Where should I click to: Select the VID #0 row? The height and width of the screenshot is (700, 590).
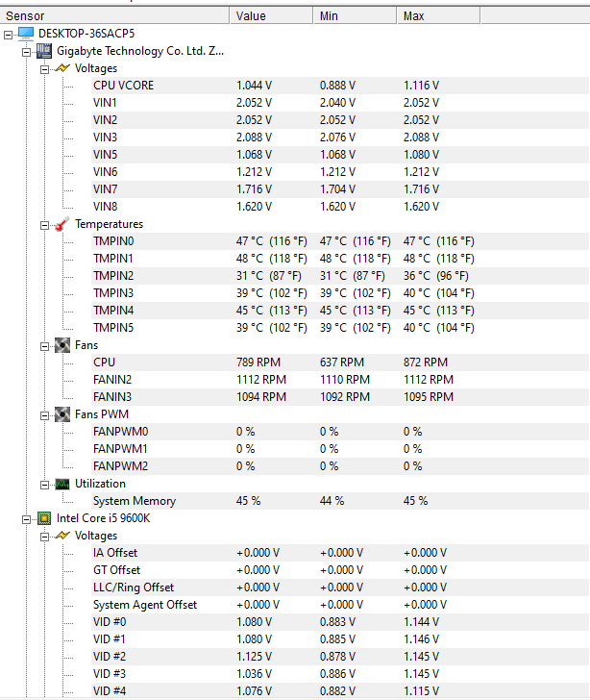pos(340,622)
